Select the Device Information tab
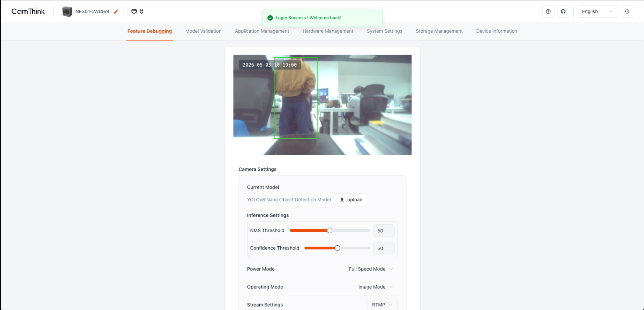Screen dimensions: 644x310 [x=496, y=31]
